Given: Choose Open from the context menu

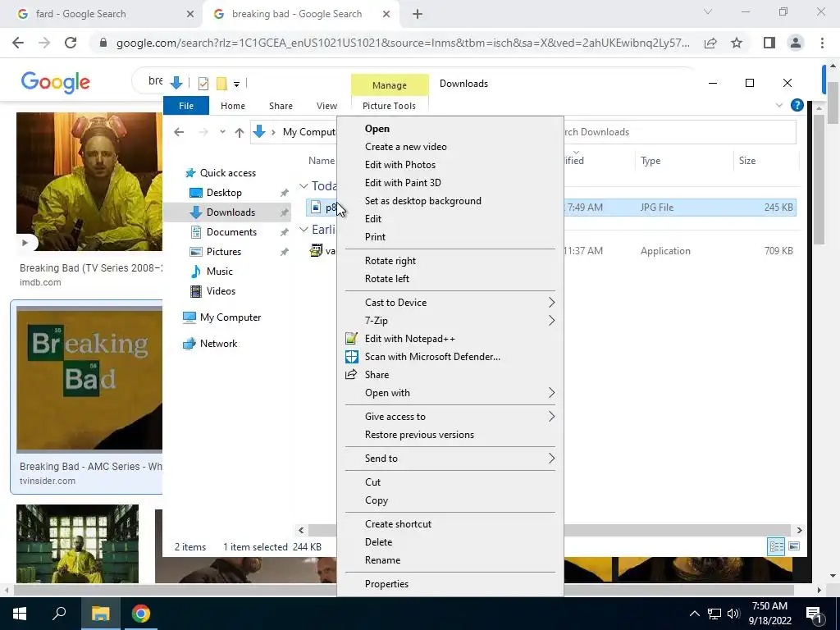Looking at the screenshot, I should click(377, 129).
